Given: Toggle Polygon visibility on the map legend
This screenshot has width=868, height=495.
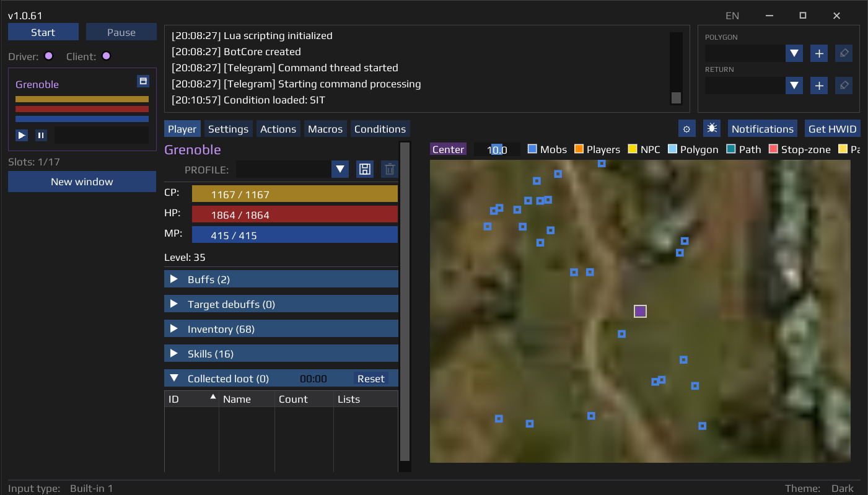Looking at the screenshot, I should 672,149.
